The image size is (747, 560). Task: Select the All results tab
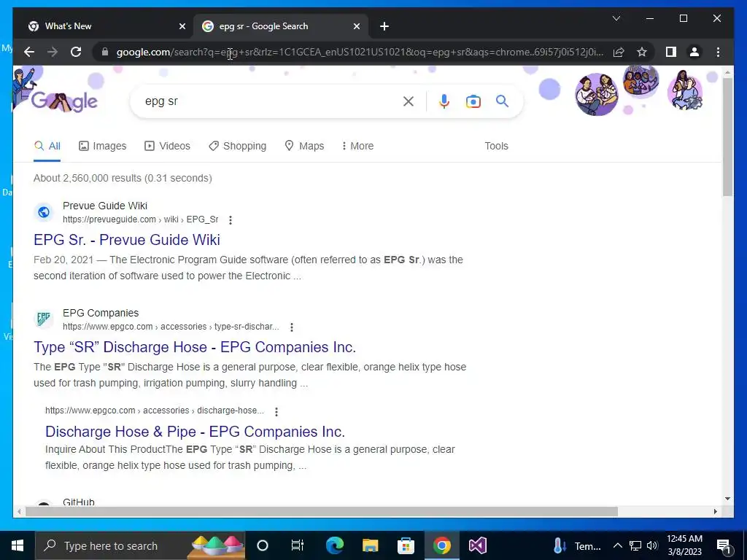(47, 146)
